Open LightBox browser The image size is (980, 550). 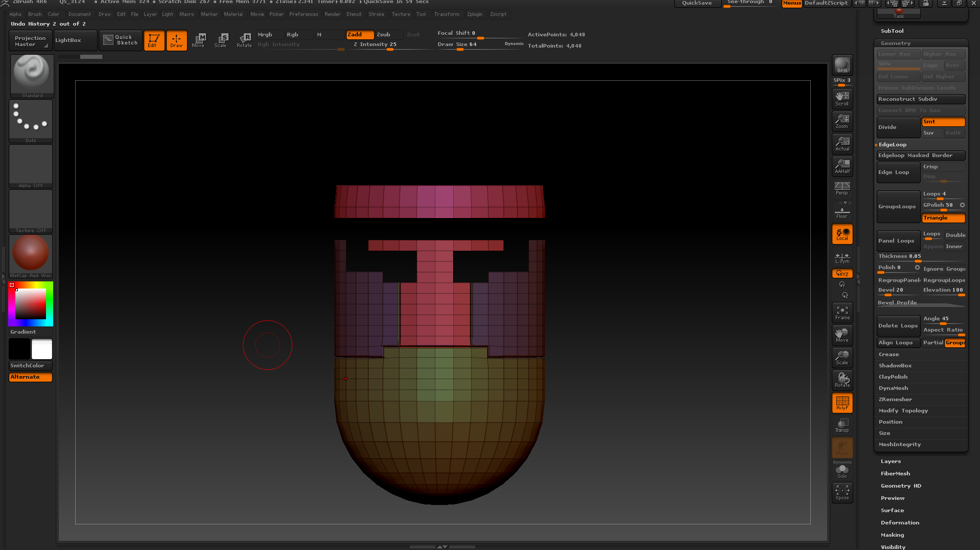point(75,40)
